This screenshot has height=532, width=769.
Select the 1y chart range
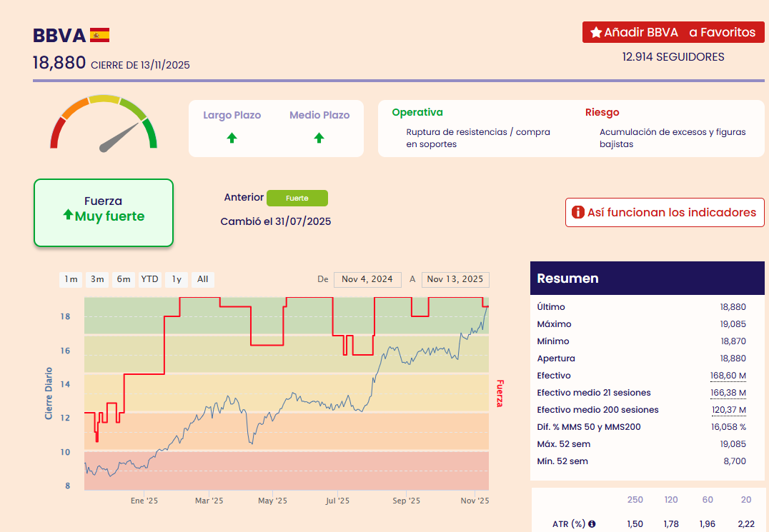tap(177, 279)
